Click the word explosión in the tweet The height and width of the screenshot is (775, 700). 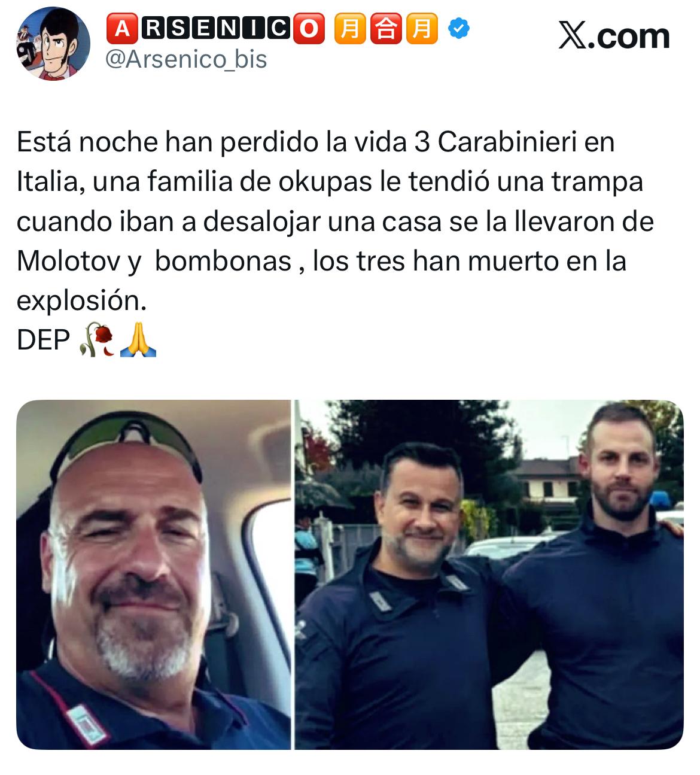[x=81, y=301]
